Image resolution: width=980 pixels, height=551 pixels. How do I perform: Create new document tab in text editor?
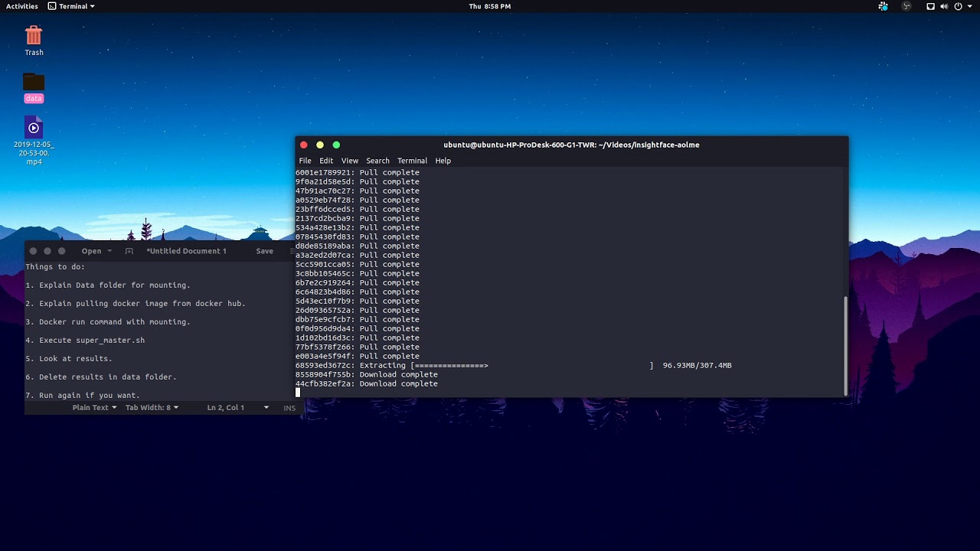[x=129, y=251]
